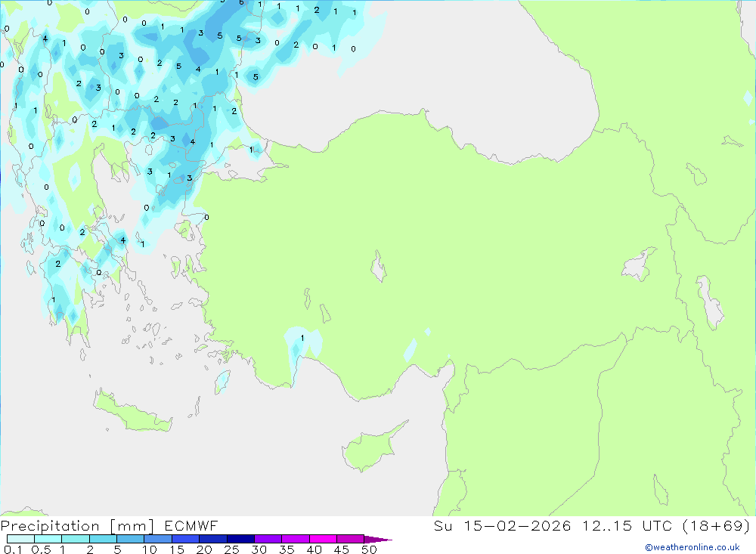The width and height of the screenshot is (756, 554).
Task: Select the 5–10 mm legend color box
Action: point(131,539)
